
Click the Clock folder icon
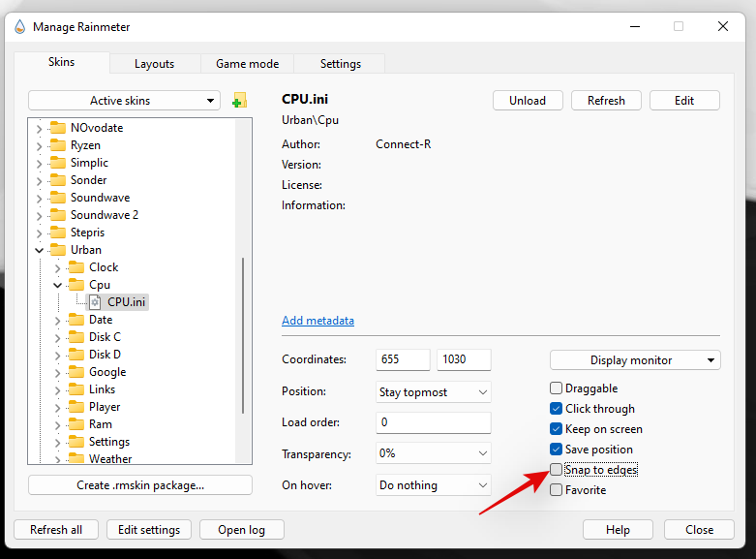tap(76, 267)
